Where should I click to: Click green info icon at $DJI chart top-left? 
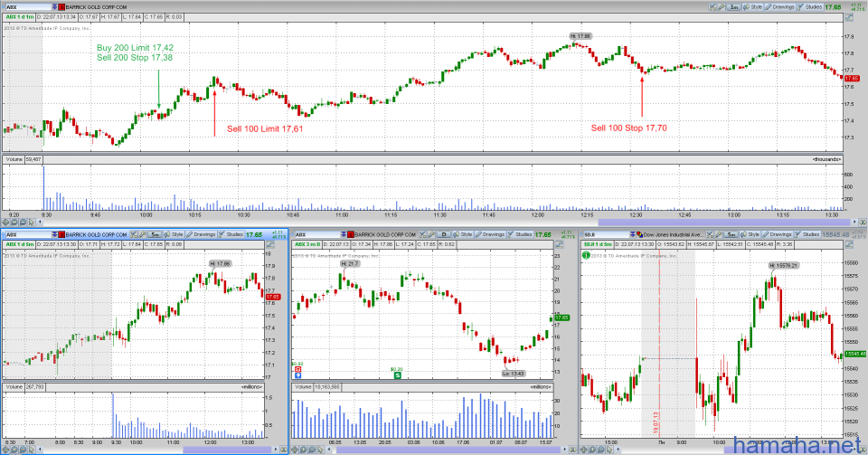(586, 255)
